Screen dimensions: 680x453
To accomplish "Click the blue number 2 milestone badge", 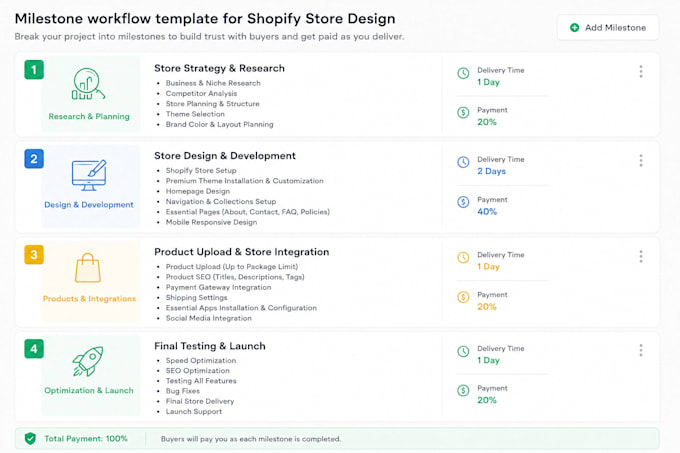I will [34, 159].
